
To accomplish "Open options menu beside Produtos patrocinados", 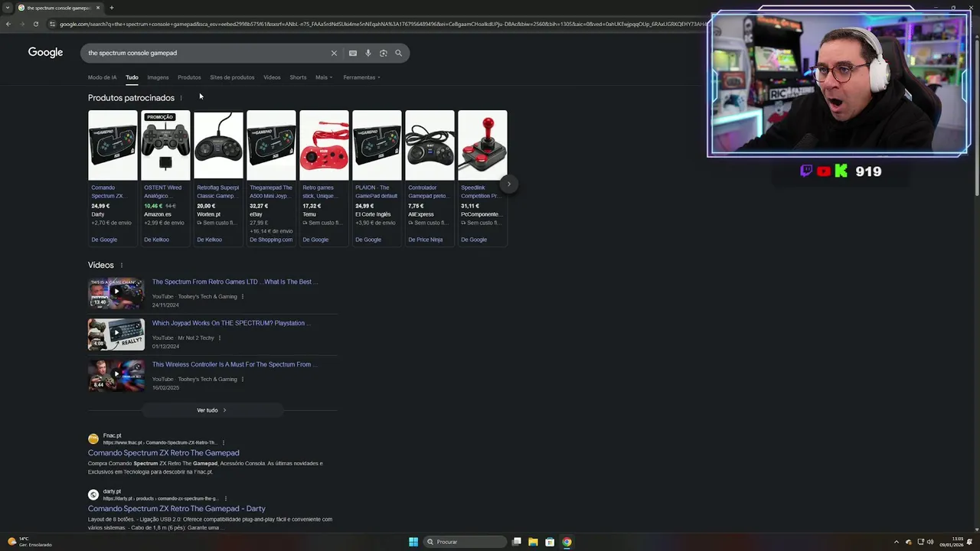I will 181,98.
